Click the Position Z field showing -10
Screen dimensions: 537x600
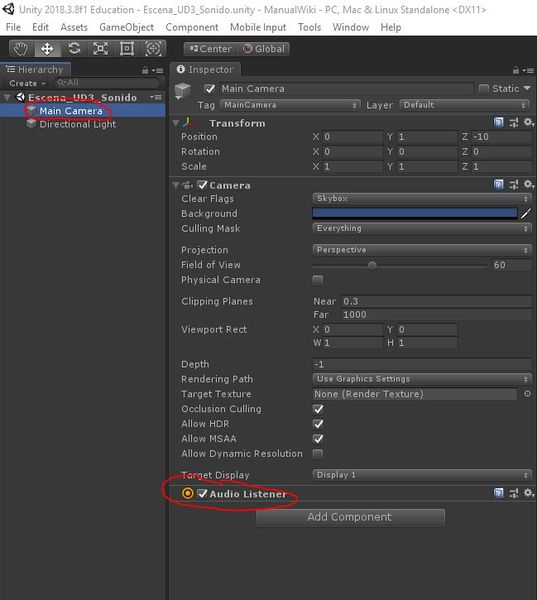[501, 137]
